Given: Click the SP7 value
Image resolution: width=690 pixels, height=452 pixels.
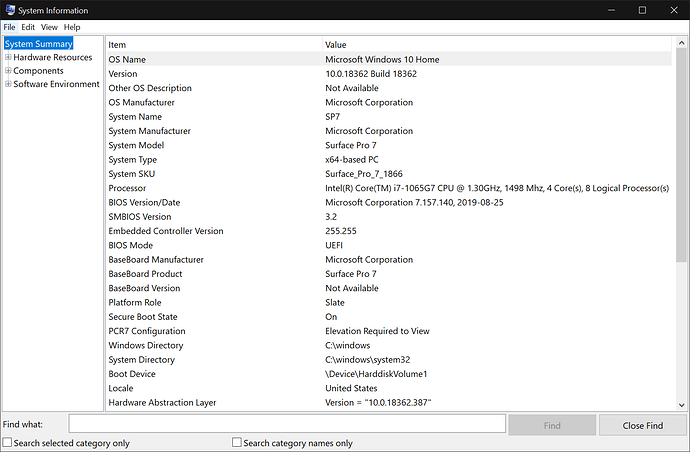Looking at the screenshot, I should click(x=333, y=117).
